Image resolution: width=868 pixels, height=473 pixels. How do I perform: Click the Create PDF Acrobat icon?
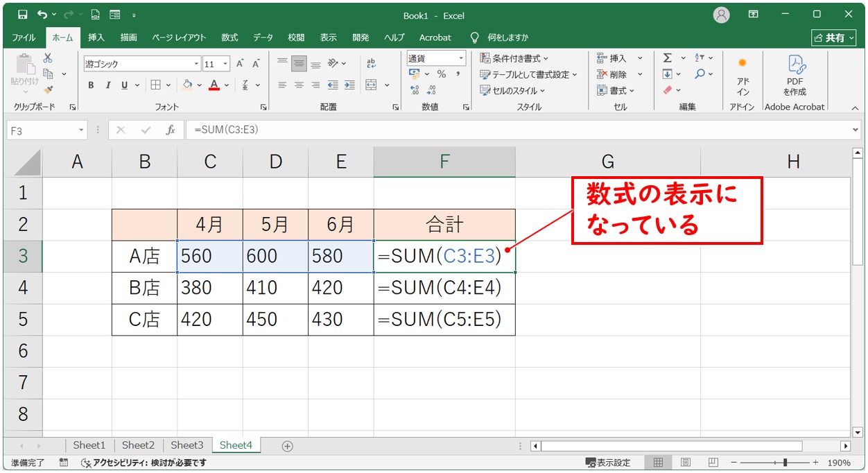tap(795, 75)
